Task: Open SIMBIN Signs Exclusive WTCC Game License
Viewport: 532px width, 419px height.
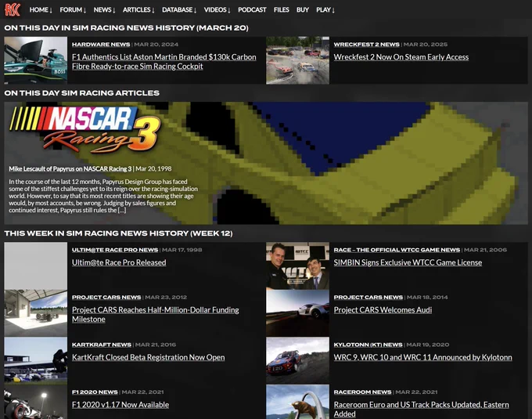Action: coord(408,262)
